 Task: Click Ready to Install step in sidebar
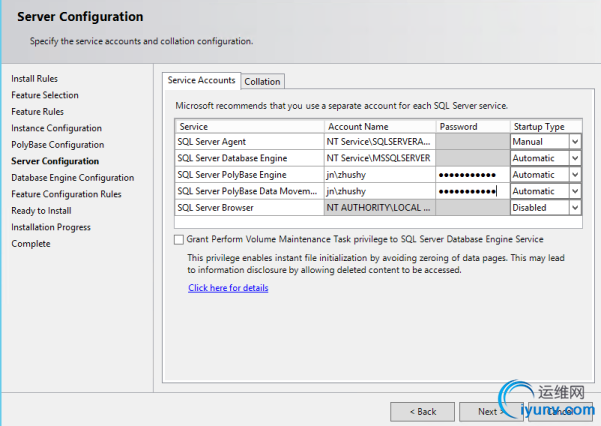41,211
